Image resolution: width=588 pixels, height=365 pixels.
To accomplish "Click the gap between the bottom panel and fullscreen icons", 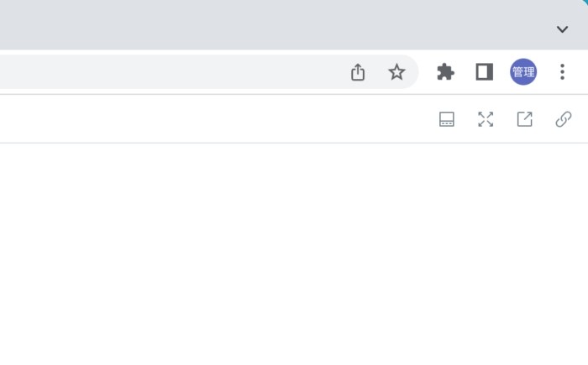I will tap(466, 119).
